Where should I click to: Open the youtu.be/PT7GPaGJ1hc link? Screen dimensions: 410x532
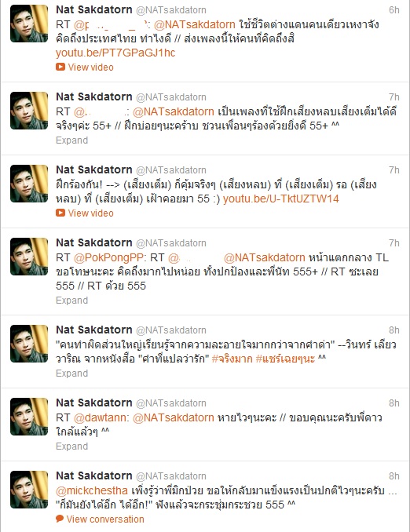[115, 53]
